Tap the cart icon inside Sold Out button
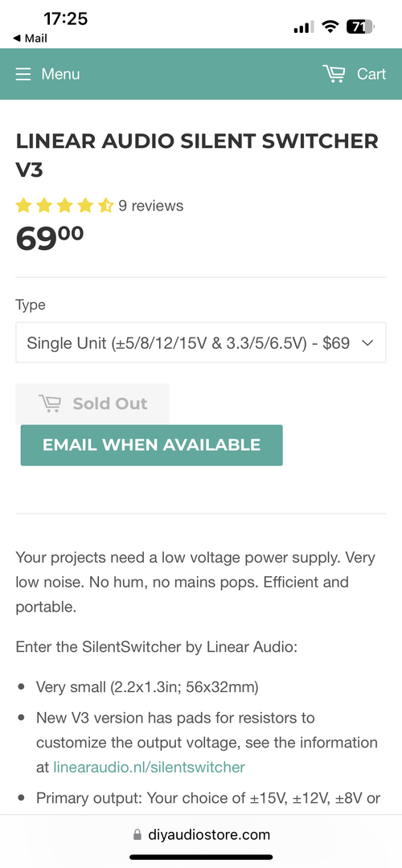The height and width of the screenshot is (868, 402). 50,403
